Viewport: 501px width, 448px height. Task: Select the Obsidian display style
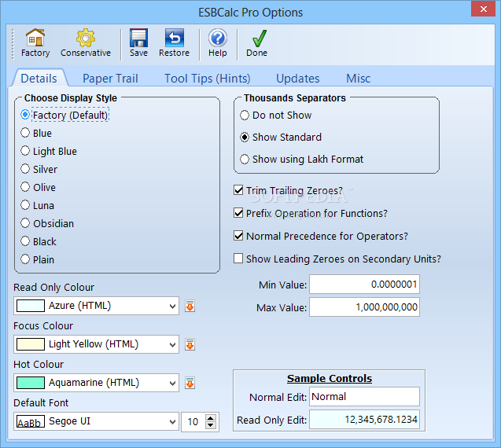pyautogui.click(x=47, y=223)
